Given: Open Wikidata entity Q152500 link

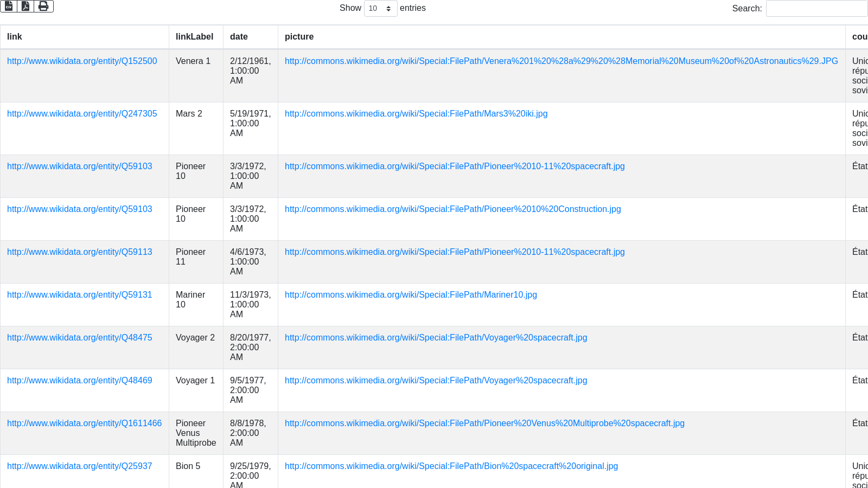Looking at the screenshot, I should tap(82, 61).
